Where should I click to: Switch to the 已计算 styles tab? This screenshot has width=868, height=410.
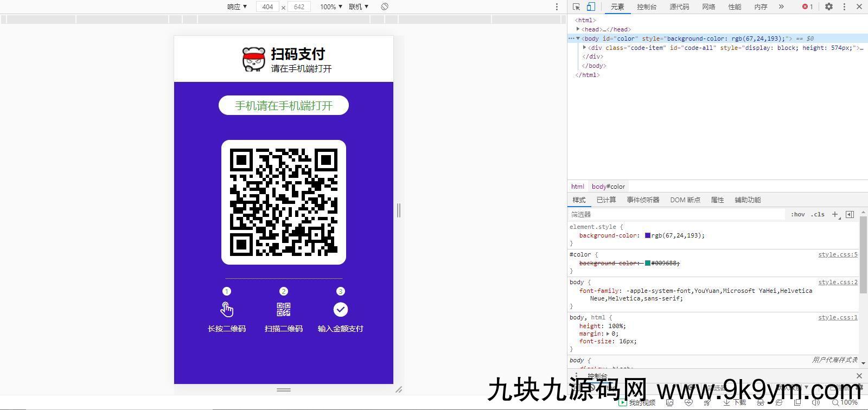point(606,200)
